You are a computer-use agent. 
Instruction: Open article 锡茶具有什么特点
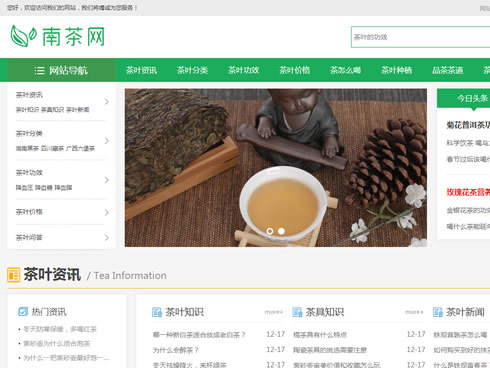coord(320,335)
